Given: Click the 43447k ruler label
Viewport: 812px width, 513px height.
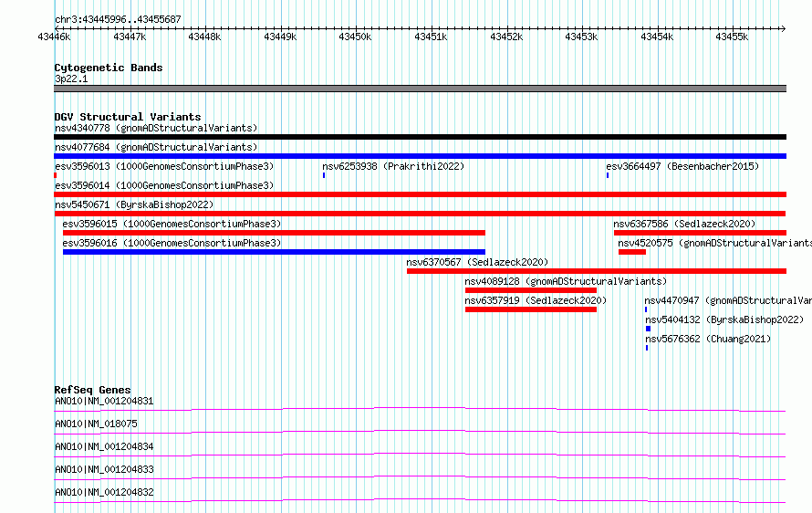Looking at the screenshot, I should (x=130, y=37).
